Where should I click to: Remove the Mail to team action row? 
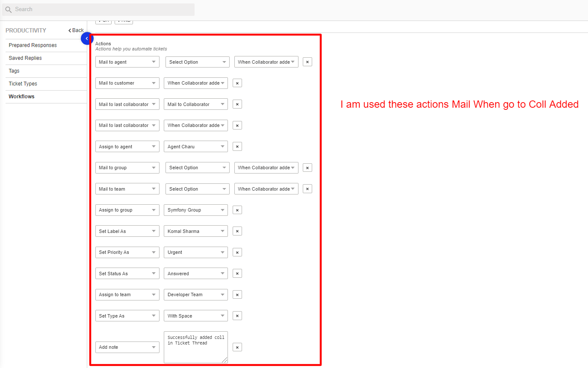pos(307,189)
